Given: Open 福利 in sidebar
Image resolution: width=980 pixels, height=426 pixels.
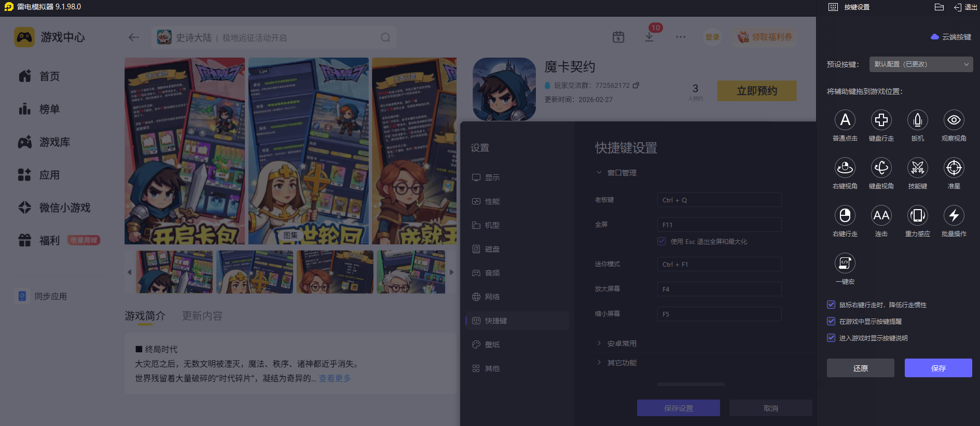Looking at the screenshot, I should [39, 240].
